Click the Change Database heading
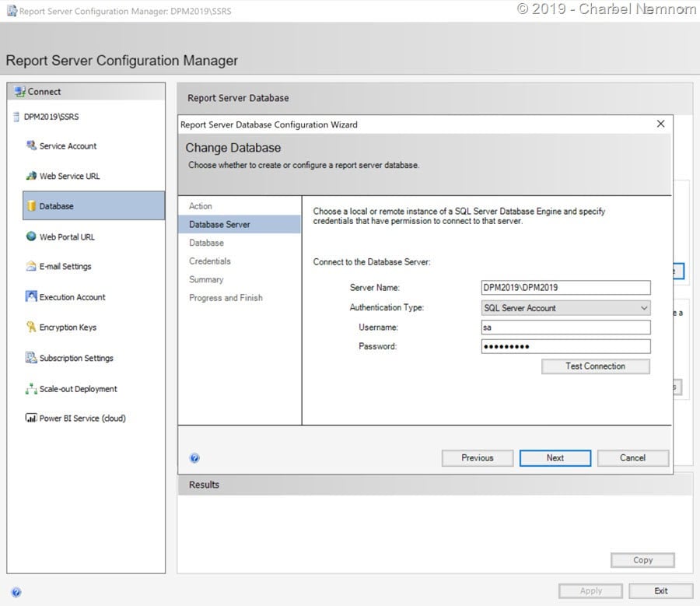The width and height of the screenshot is (700, 606). (233, 148)
